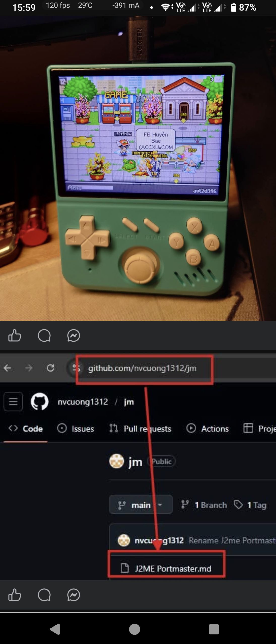Open comments on the console photo

click(x=44, y=335)
